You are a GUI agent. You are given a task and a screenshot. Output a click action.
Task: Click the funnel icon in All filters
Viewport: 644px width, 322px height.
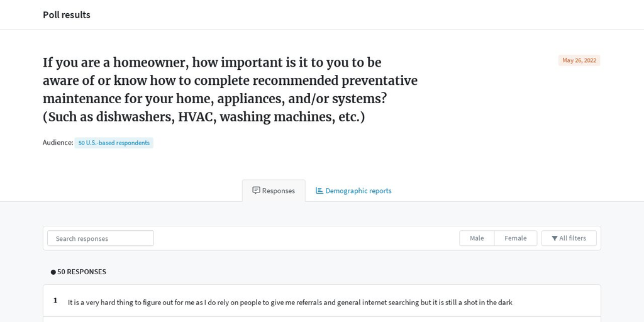tap(555, 238)
